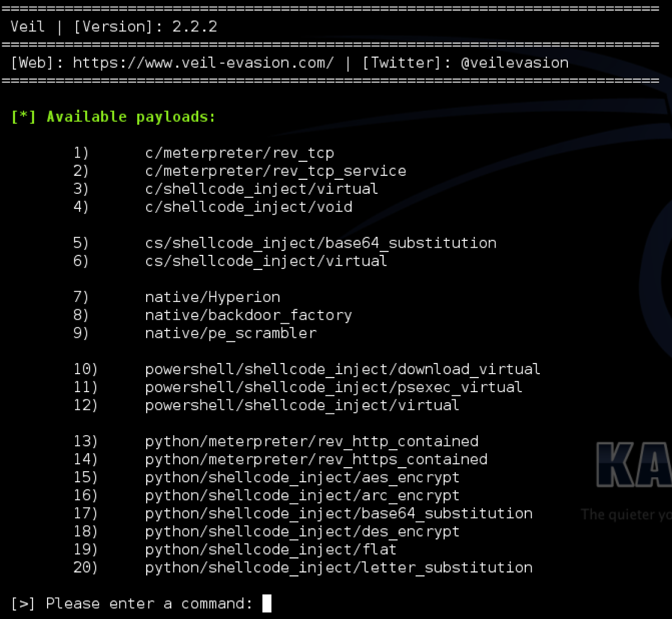
Task: Click python/shellcode_inject/arc_encrypt entry
Action: tap(302, 495)
